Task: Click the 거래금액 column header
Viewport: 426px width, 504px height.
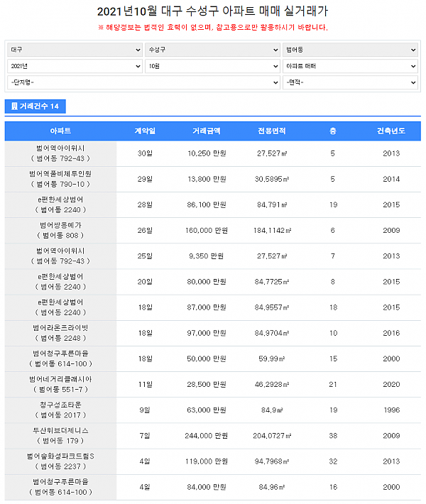Action: click(x=207, y=131)
